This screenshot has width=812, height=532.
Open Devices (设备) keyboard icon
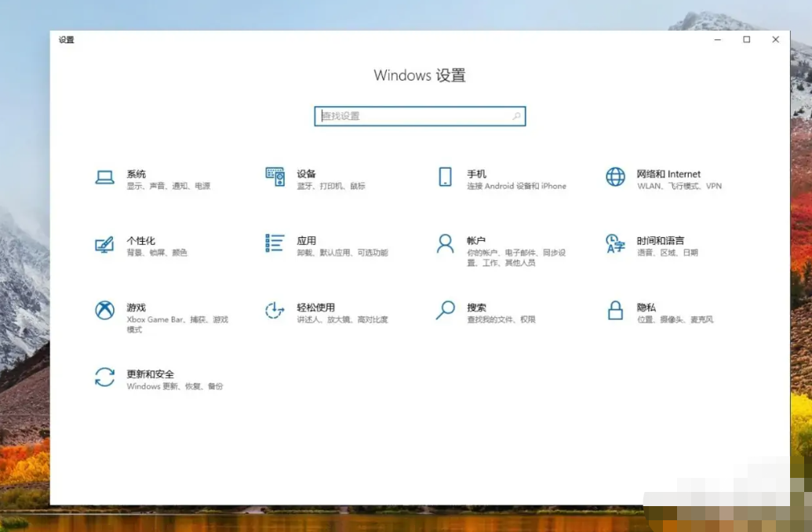(x=275, y=177)
